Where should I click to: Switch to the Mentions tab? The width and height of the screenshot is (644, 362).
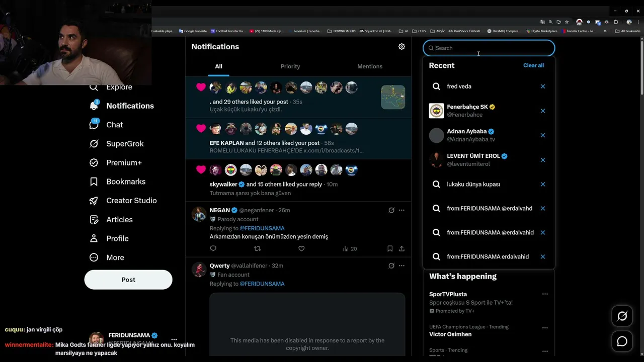[370, 66]
